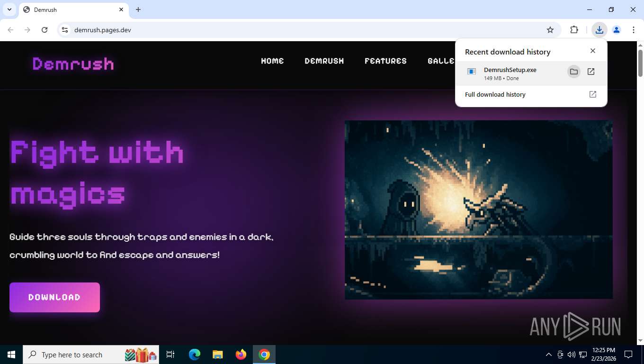Open tab search dropdown arrow

tap(9, 9)
